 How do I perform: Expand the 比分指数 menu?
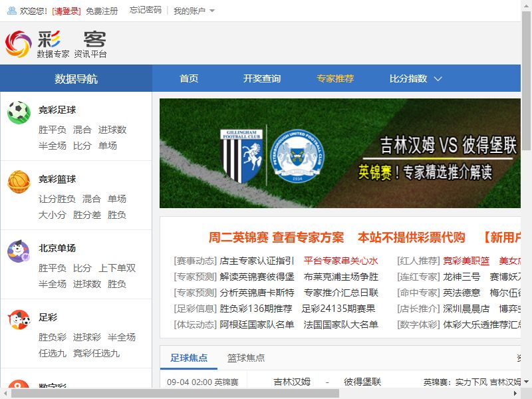point(416,78)
